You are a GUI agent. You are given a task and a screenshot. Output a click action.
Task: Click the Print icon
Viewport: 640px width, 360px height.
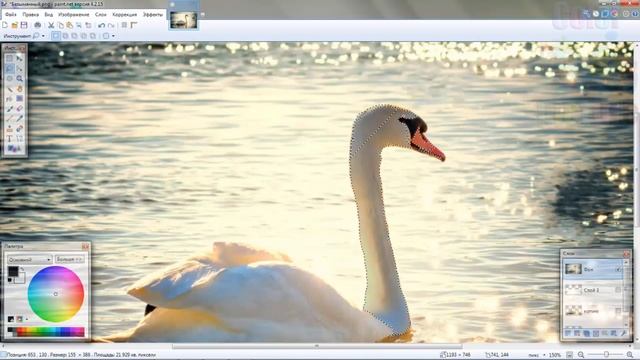pos(38,25)
